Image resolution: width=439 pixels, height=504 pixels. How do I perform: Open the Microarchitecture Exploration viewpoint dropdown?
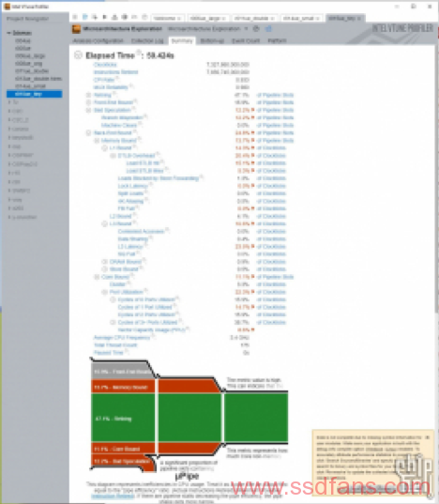246,29
